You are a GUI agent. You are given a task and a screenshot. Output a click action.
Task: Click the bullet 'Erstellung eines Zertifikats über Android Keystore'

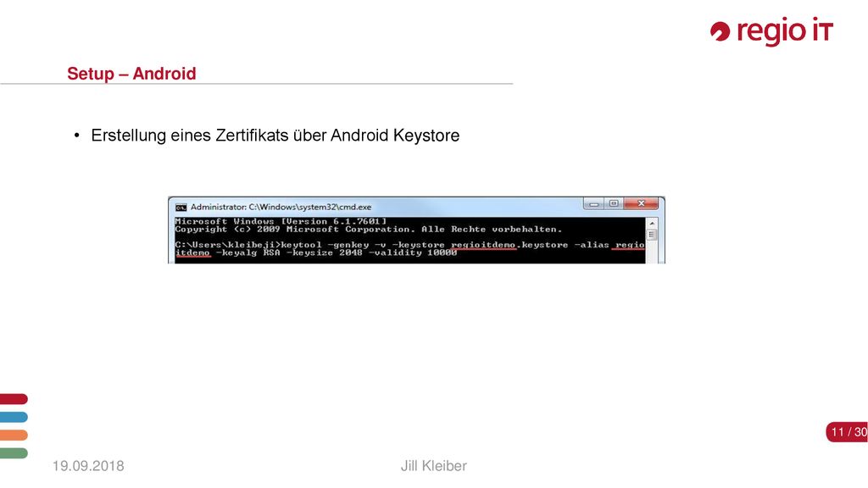pyautogui.click(x=275, y=136)
